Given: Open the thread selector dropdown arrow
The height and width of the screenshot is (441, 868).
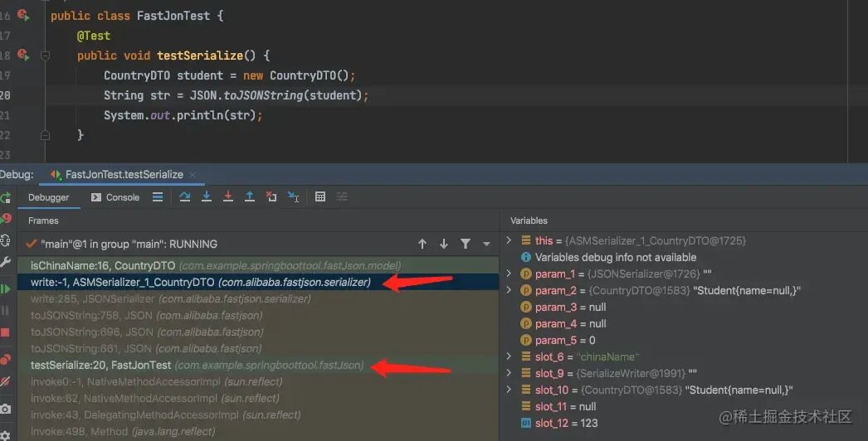Looking at the screenshot, I should [x=486, y=244].
